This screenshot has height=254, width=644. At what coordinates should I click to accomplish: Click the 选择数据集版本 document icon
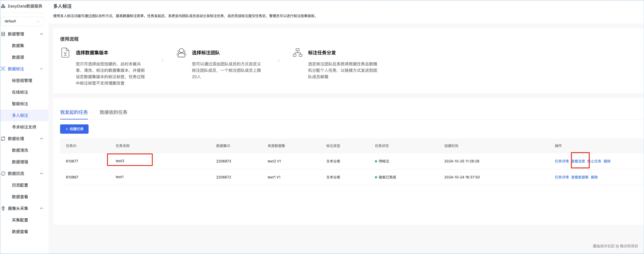[x=65, y=53]
